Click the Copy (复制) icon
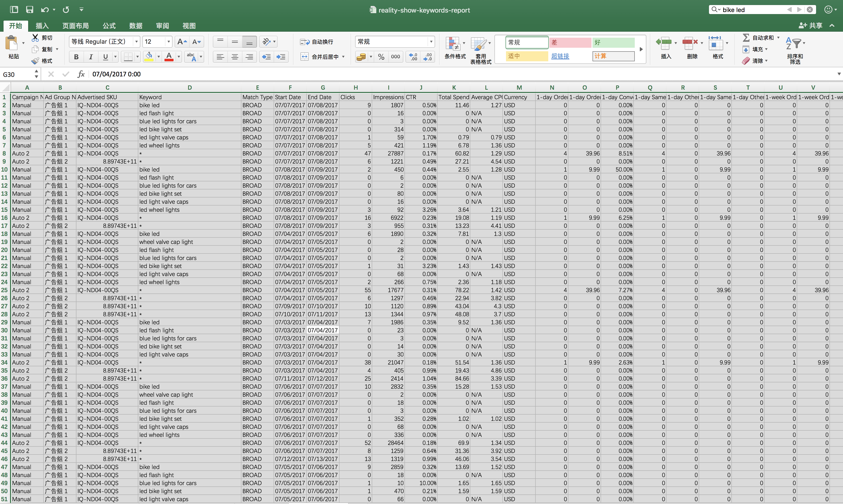The height and width of the screenshot is (504, 843). tap(35, 49)
